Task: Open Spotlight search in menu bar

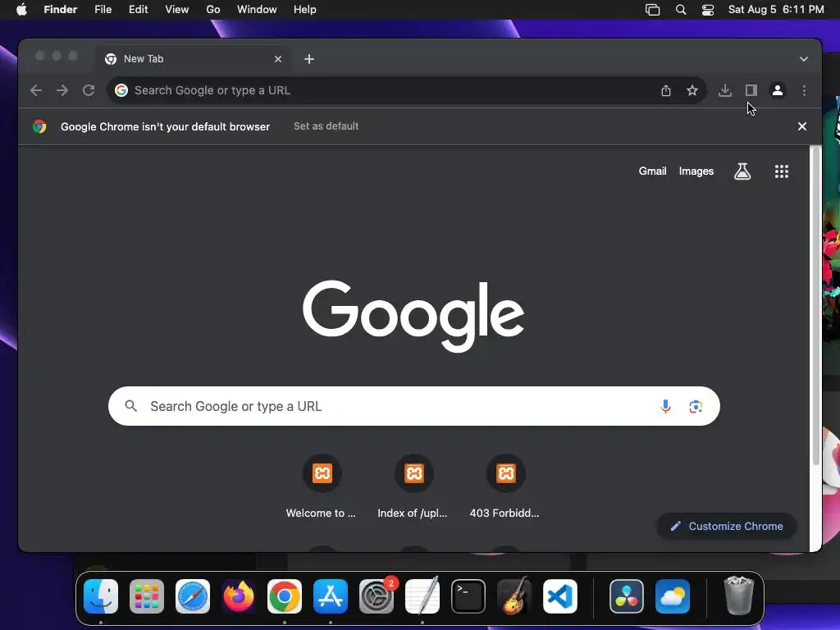Action: pyautogui.click(x=681, y=10)
